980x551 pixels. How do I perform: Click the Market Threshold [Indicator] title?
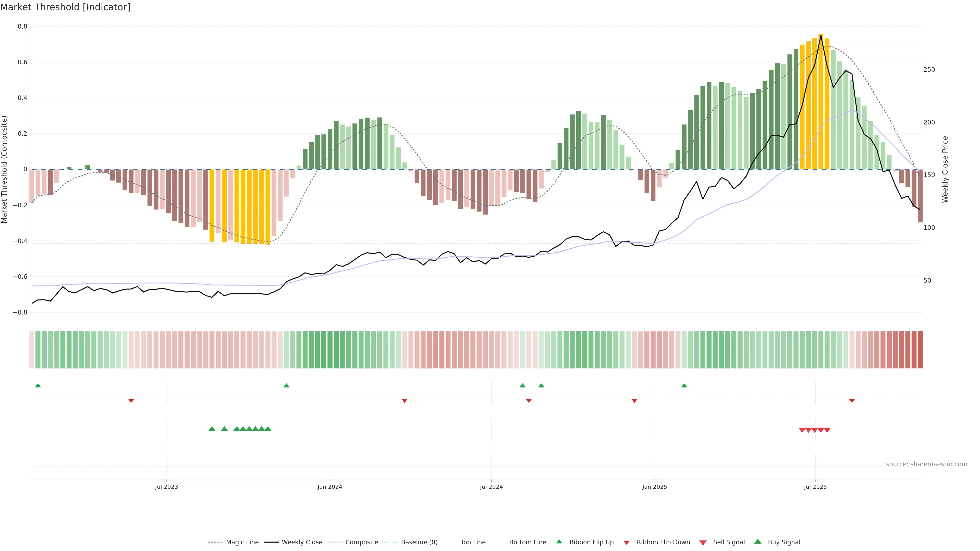(x=65, y=7)
